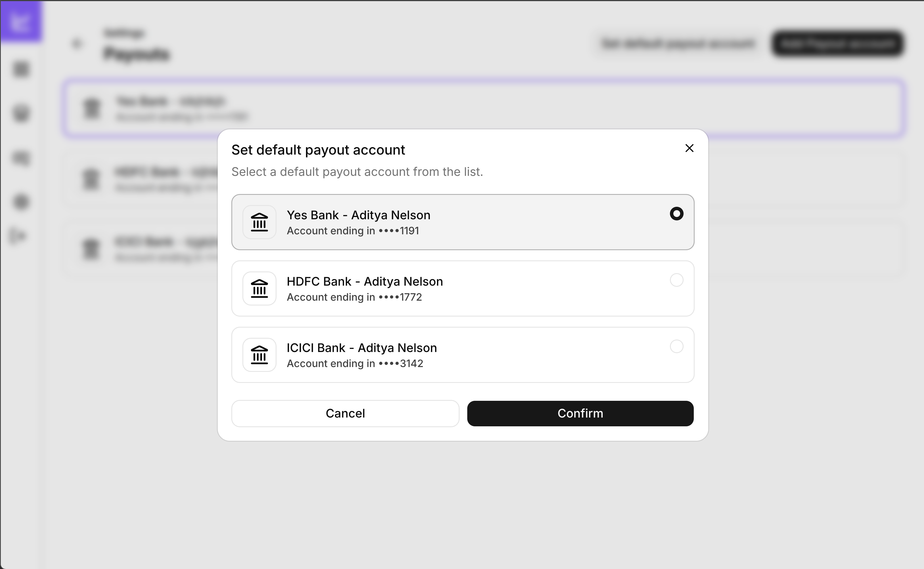The image size is (924, 569).
Task: Click the blurred ICICI Bank card's bank icon
Action: [x=91, y=249]
